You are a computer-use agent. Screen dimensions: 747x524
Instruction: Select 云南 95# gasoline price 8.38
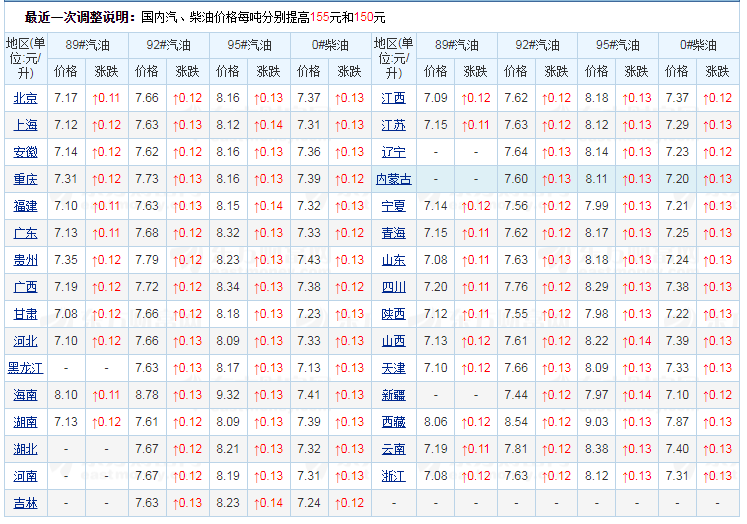coord(596,449)
